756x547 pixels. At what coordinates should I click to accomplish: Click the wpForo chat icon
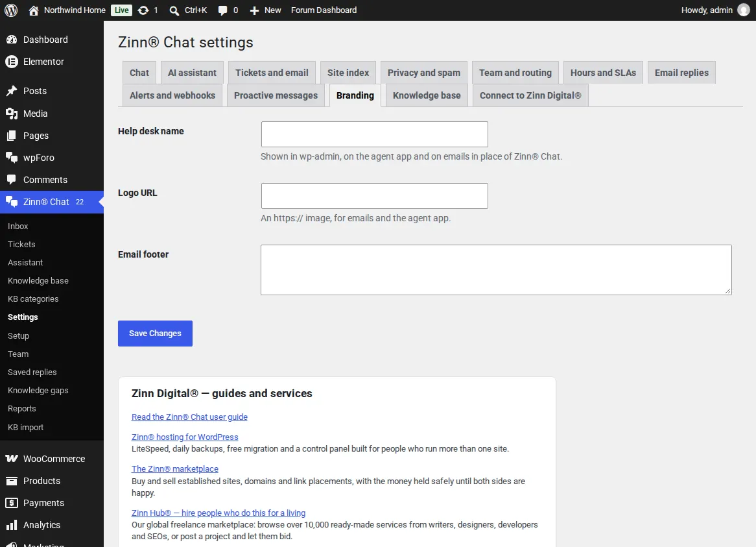12,158
